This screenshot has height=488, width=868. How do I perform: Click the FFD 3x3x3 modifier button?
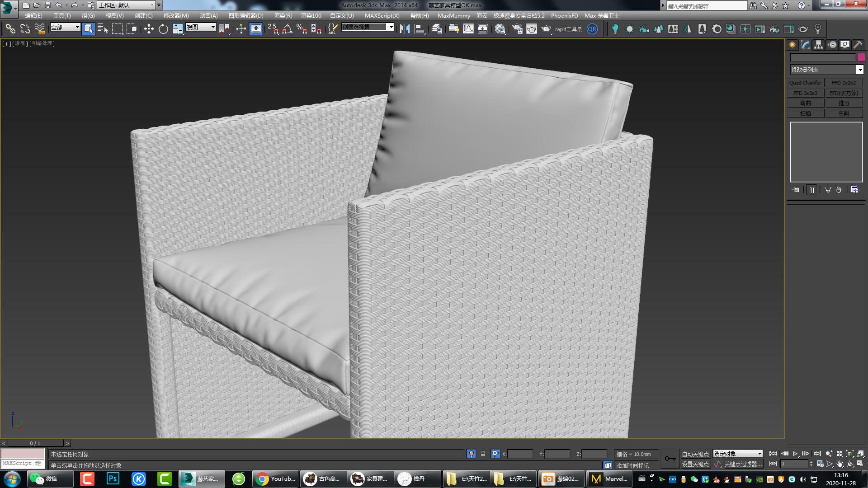click(805, 93)
